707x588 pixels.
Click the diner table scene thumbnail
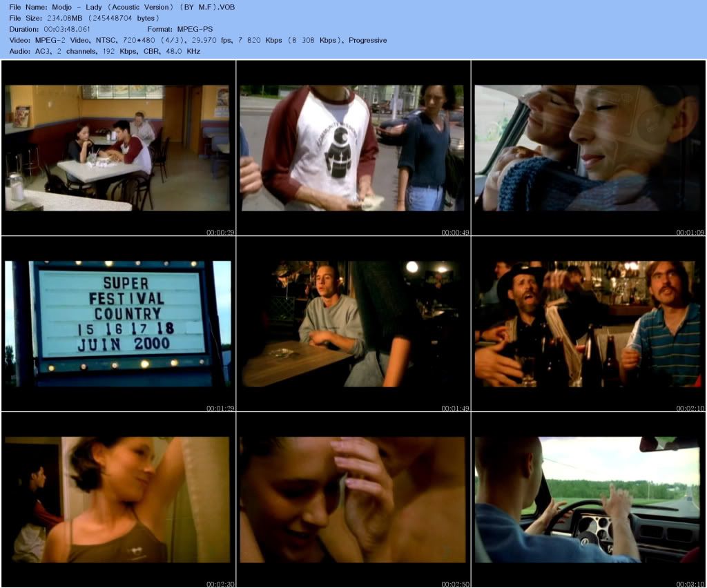(x=118, y=148)
